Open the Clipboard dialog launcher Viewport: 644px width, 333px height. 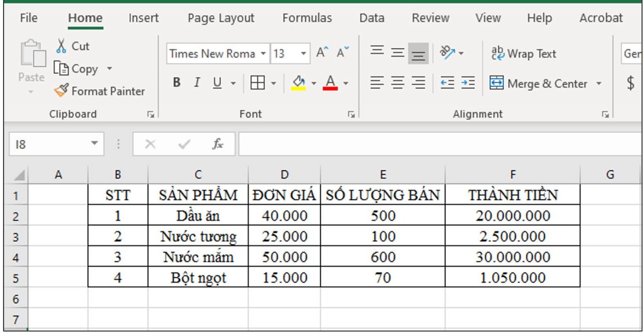[x=150, y=114]
